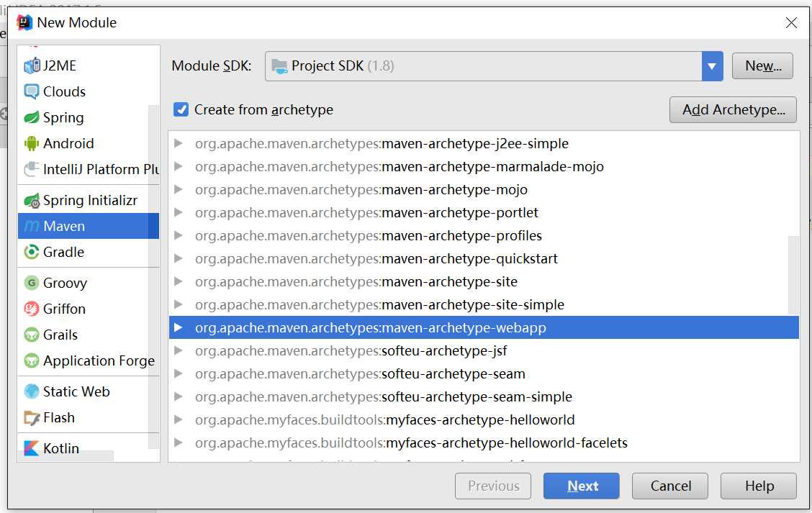The height and width of the screenshot is (513, 812).
Task: Click the Android robot icon
Action: [32, 143]
